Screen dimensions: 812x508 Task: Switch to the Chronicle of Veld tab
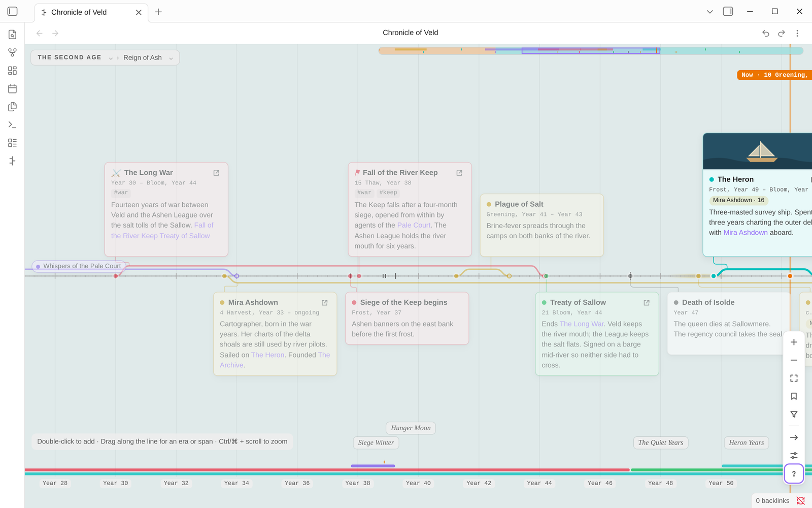point(91,12)
